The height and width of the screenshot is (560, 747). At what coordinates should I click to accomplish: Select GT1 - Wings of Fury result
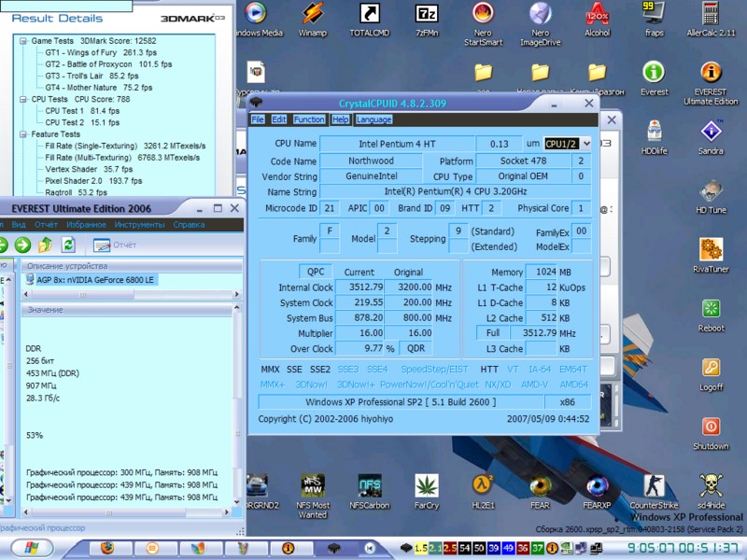click(101, 52)
